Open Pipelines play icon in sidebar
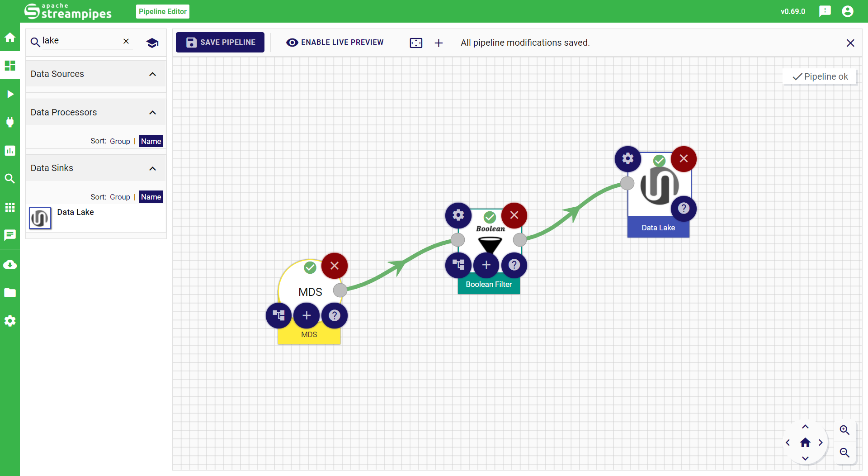The image size is (868, 476). (10, 94)
